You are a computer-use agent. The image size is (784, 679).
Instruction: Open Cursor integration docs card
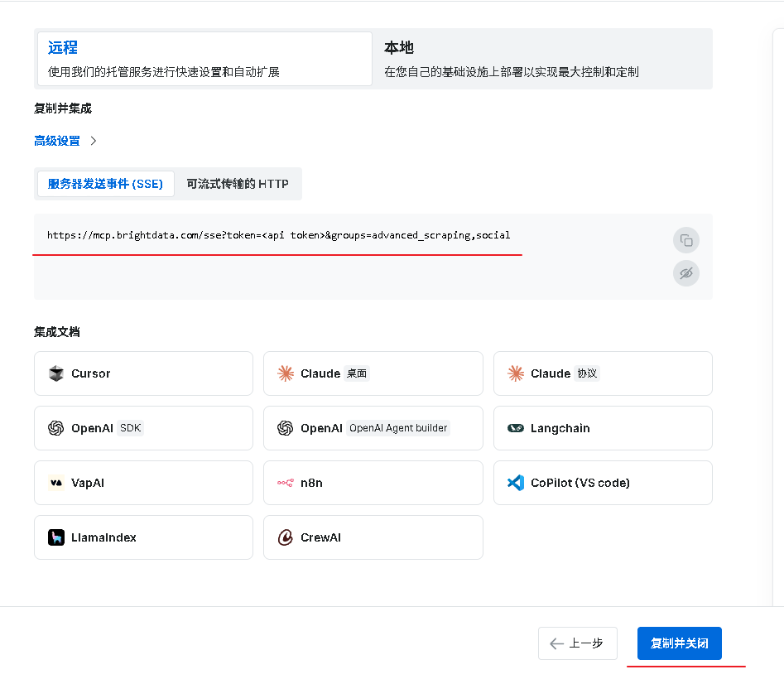(x=143, y=373)
